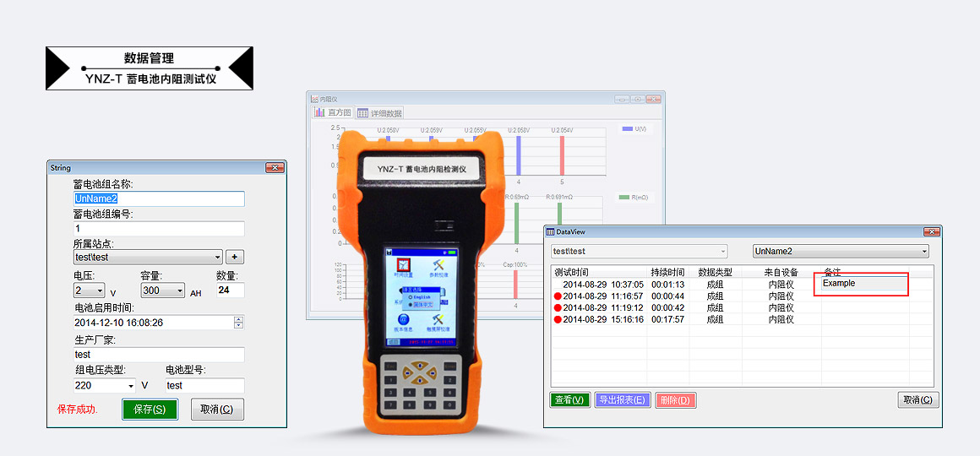Switch to the 详细数据 detailed data tab
This screenshot has width=980, height=456.
pos(380,114)
